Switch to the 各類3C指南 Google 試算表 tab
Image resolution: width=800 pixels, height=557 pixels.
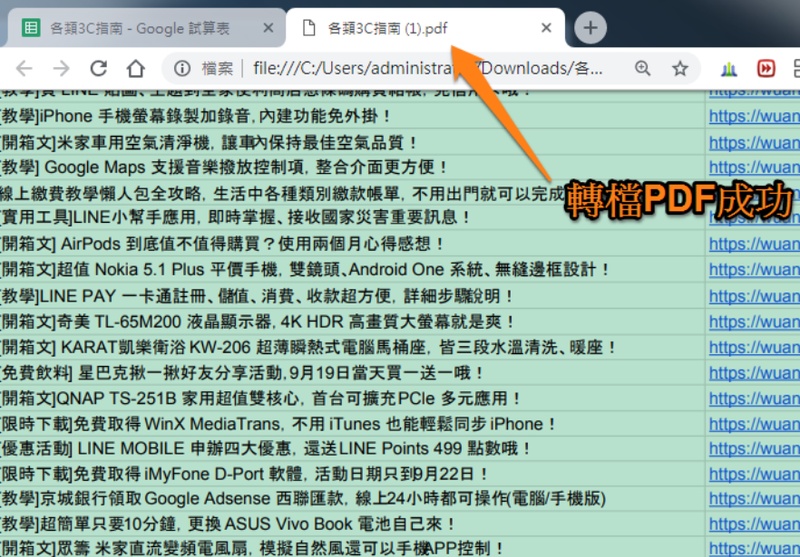(146, 28)
